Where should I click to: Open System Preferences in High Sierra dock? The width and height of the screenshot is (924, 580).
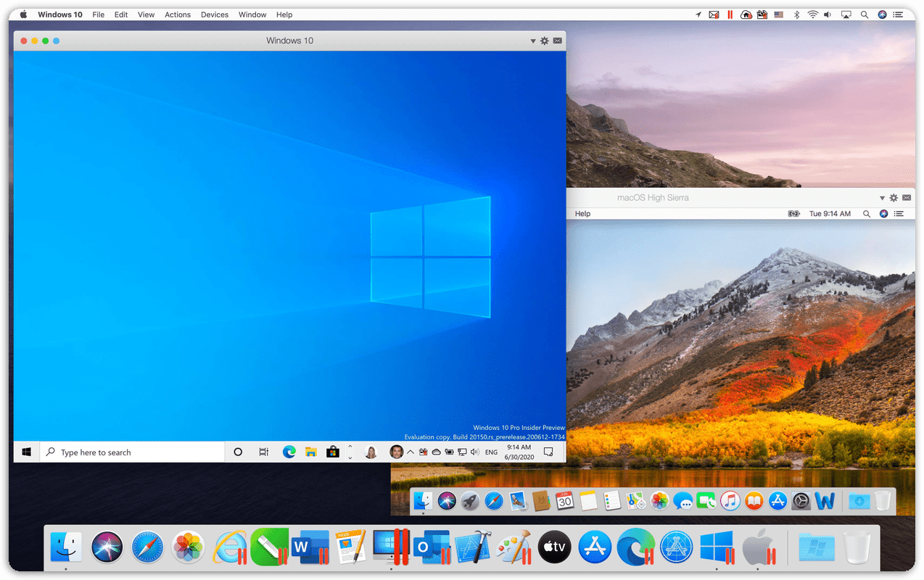(801, 500)
